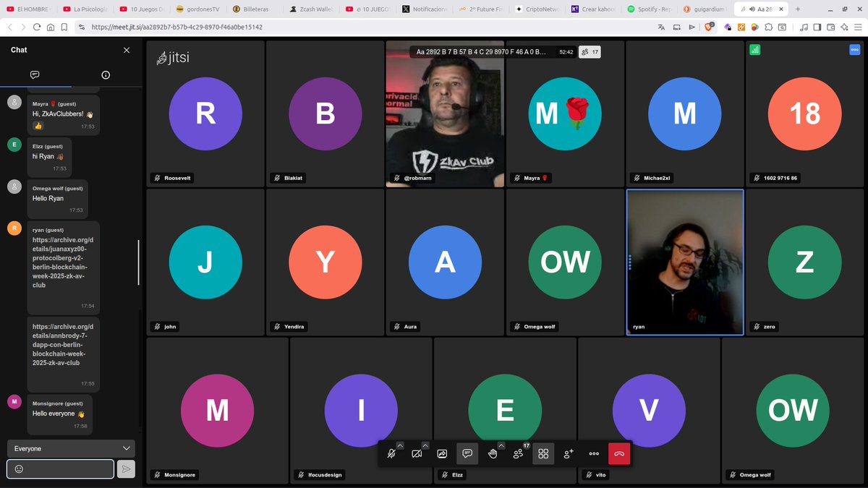Click the meet.jit.si address bar URL
The image size is (868, 488).
coord(176,27)
